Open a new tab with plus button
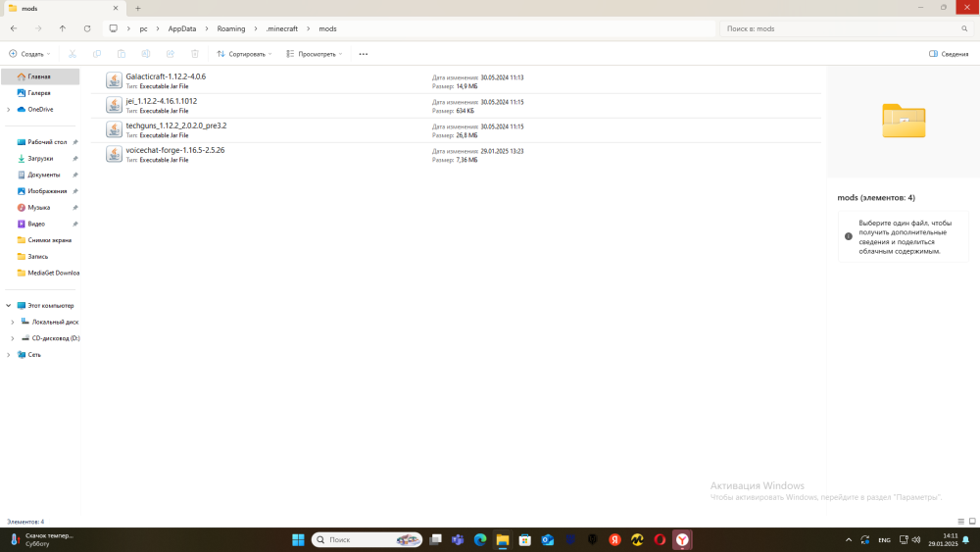Image resolution: width=980 pixels, height=552 pixels. [138, 8]
